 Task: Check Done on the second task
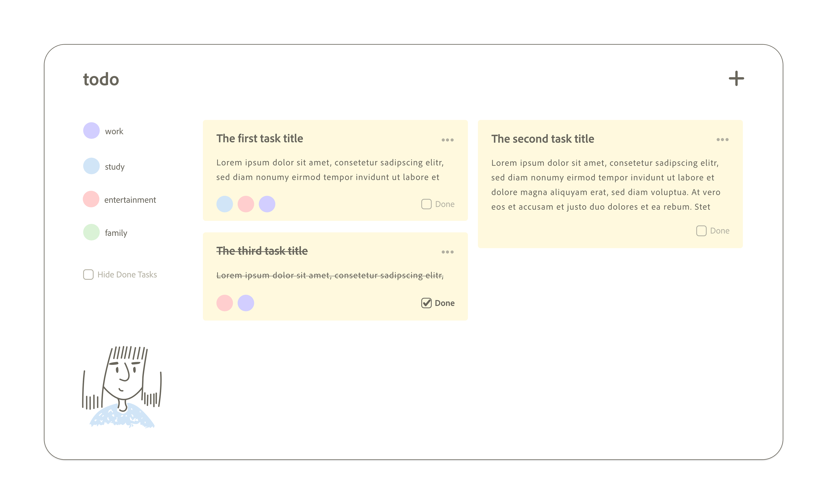point(701,231)
